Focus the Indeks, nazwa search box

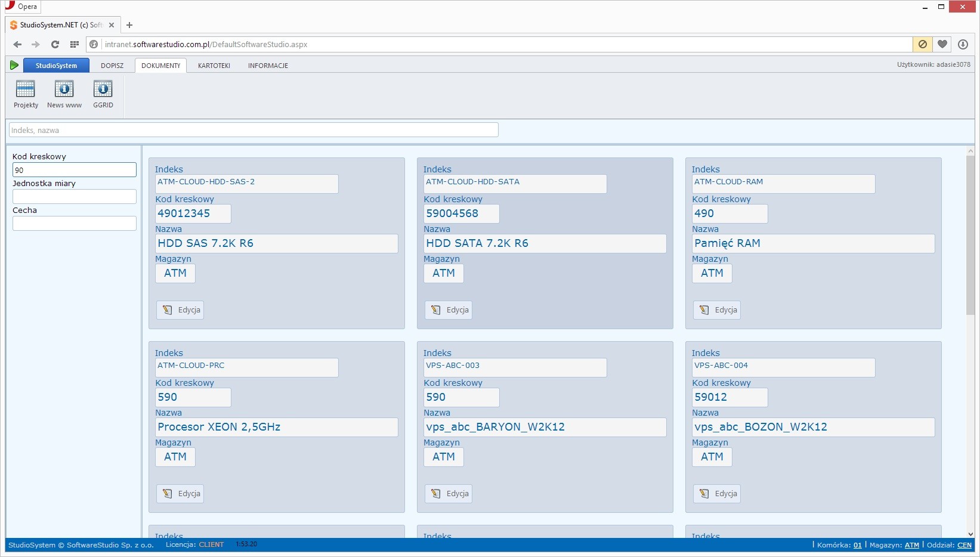[253, 130]
